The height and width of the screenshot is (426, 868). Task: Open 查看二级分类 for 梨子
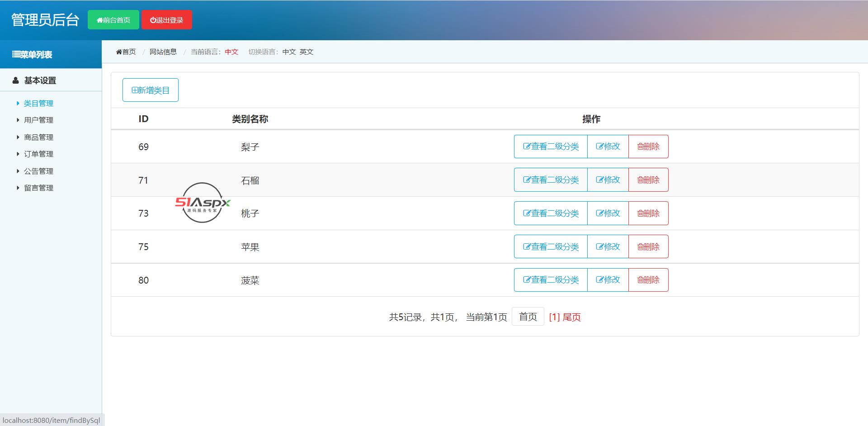tap(551, 147)
